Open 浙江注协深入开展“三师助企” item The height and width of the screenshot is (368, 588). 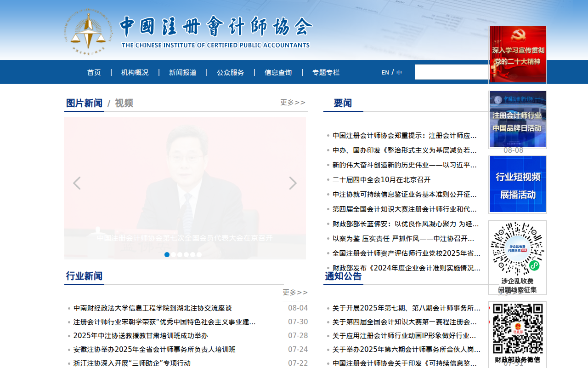132,363
